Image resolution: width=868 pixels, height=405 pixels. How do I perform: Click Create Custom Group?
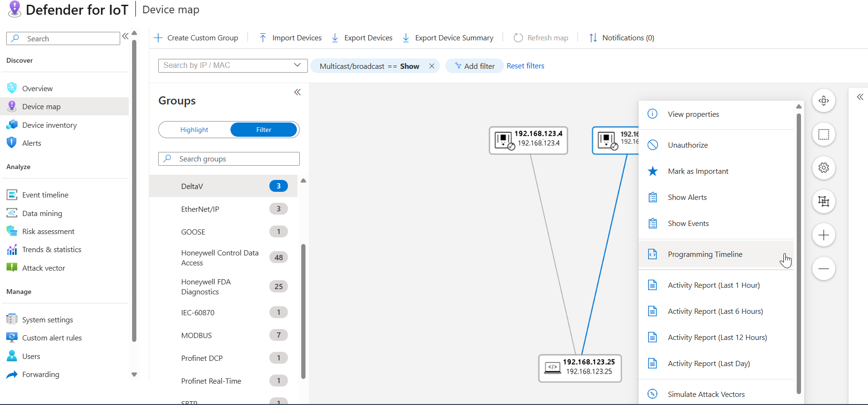click(x=196, y=38)
